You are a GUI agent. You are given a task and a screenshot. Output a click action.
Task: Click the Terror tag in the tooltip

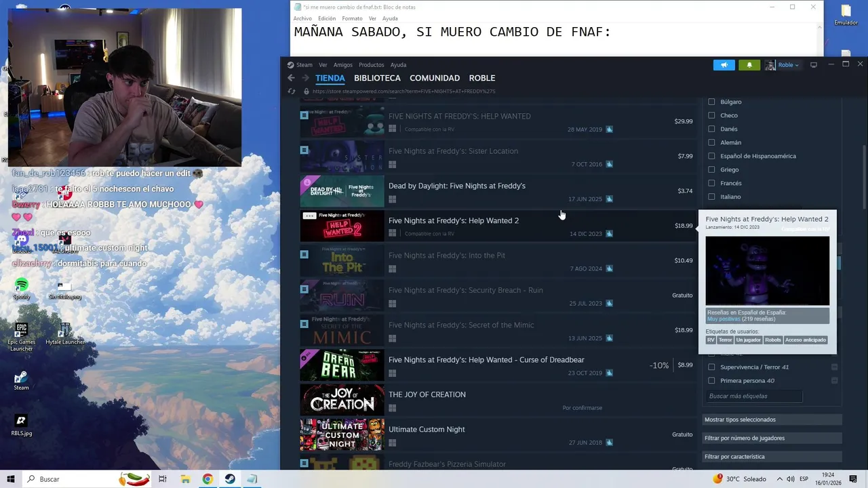725,340
